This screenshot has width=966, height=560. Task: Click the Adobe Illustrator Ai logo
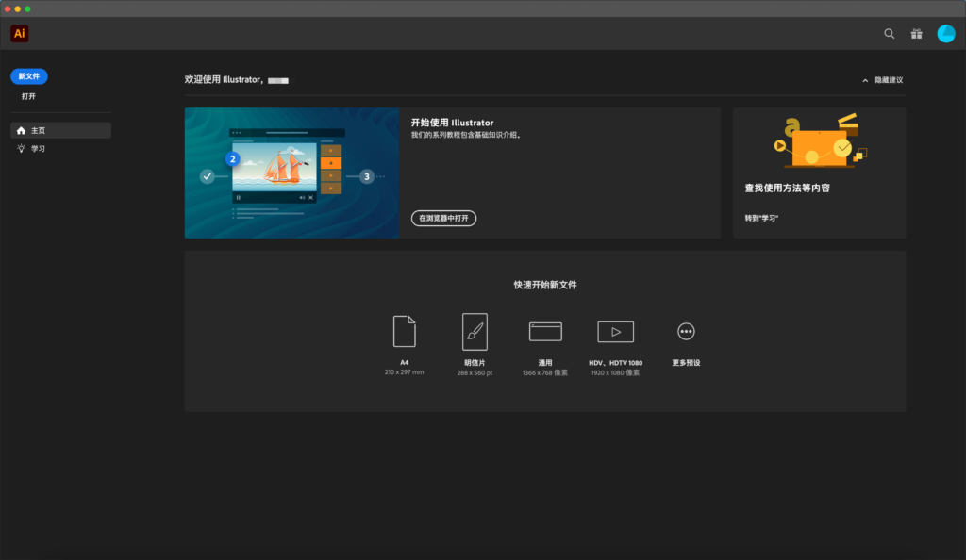(x=20, y=33)
